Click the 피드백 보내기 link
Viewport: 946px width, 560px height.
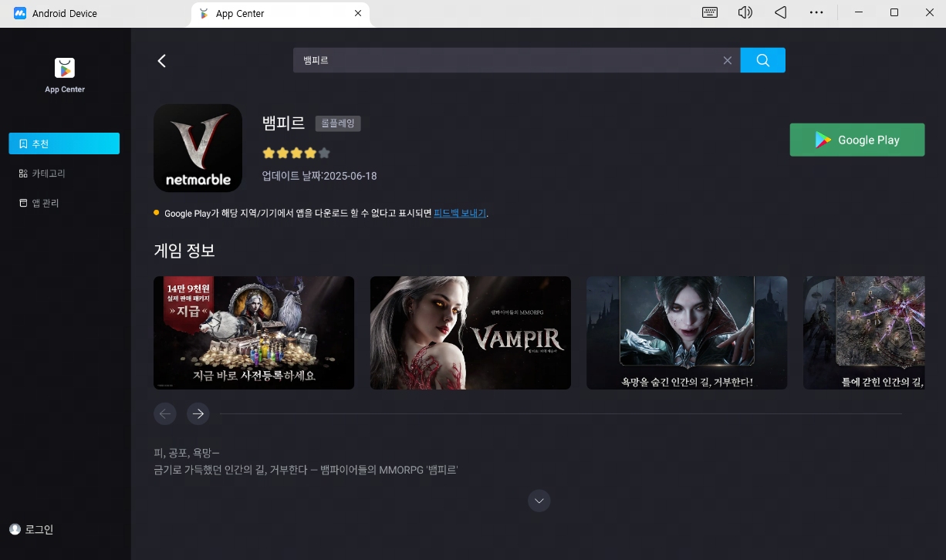click(x=460, y=213)
